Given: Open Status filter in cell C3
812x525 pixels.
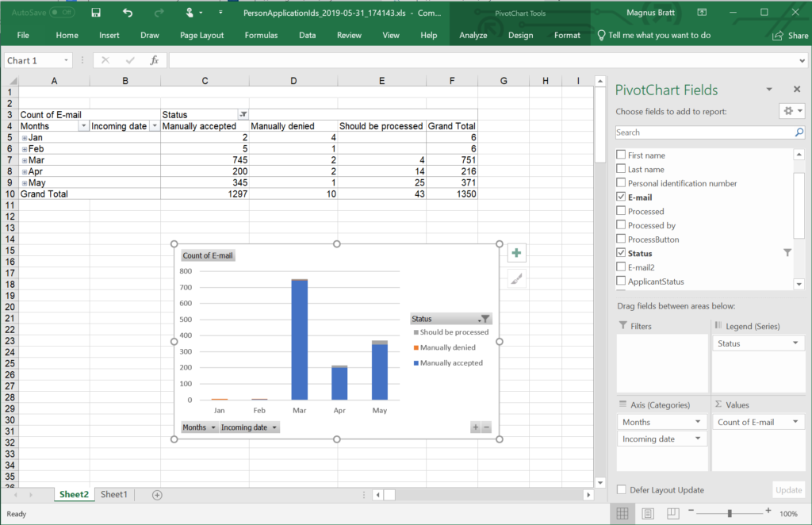Looking at the screenshot, I should click(x=243, y=114).
